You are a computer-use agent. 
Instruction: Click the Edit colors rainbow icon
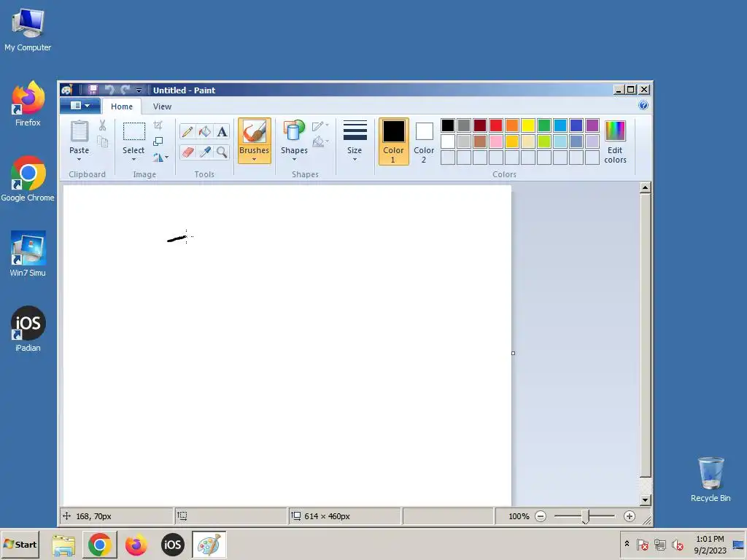coord(615,131)
